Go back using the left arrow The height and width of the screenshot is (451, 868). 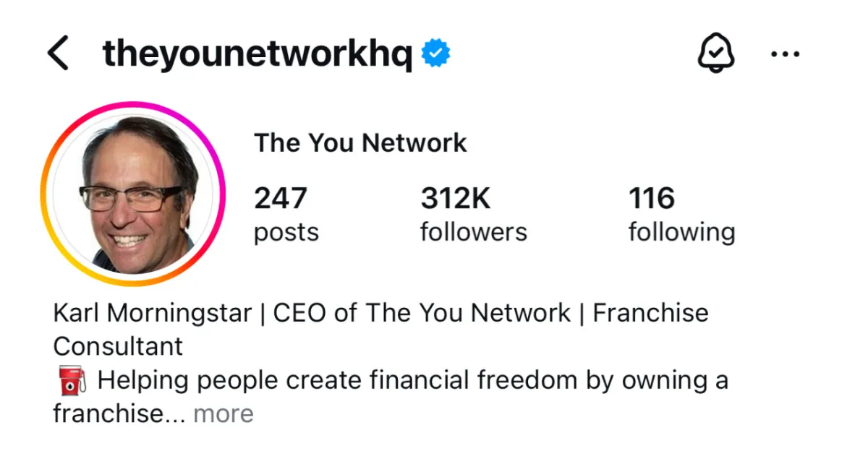pyautogui.click(x=58, y=54)
